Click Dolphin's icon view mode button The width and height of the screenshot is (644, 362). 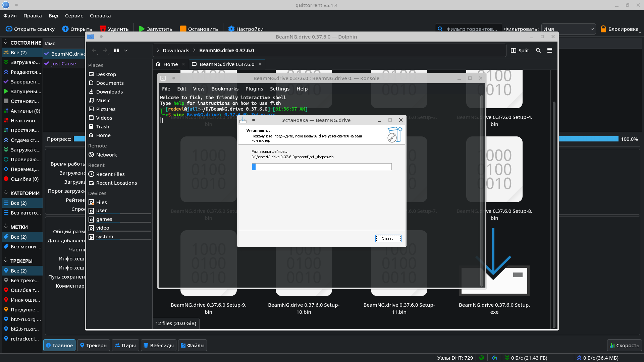point(116,50)
